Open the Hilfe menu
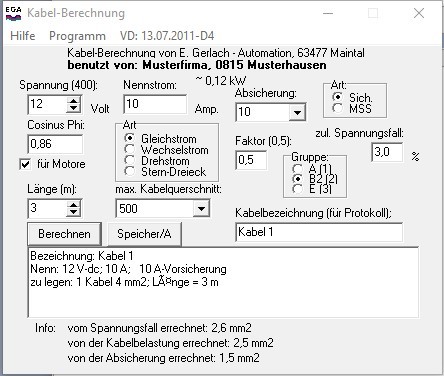The height and width of the screenshot is (376, 444). 23,36
